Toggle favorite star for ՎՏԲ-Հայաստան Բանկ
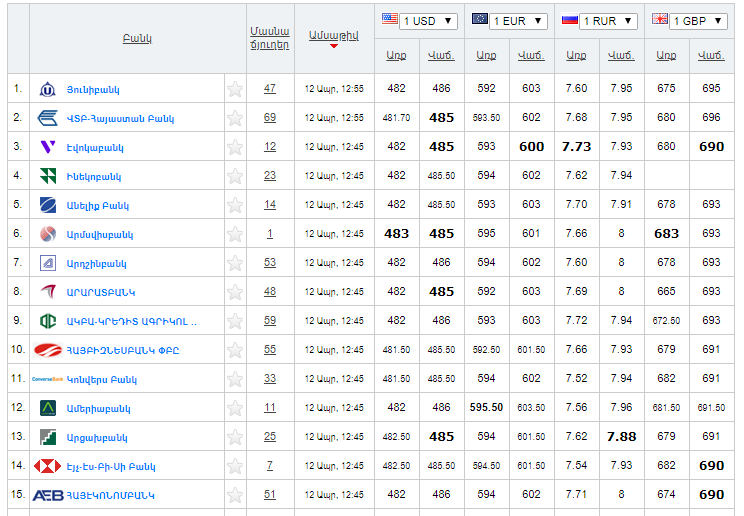 point(235,118)
